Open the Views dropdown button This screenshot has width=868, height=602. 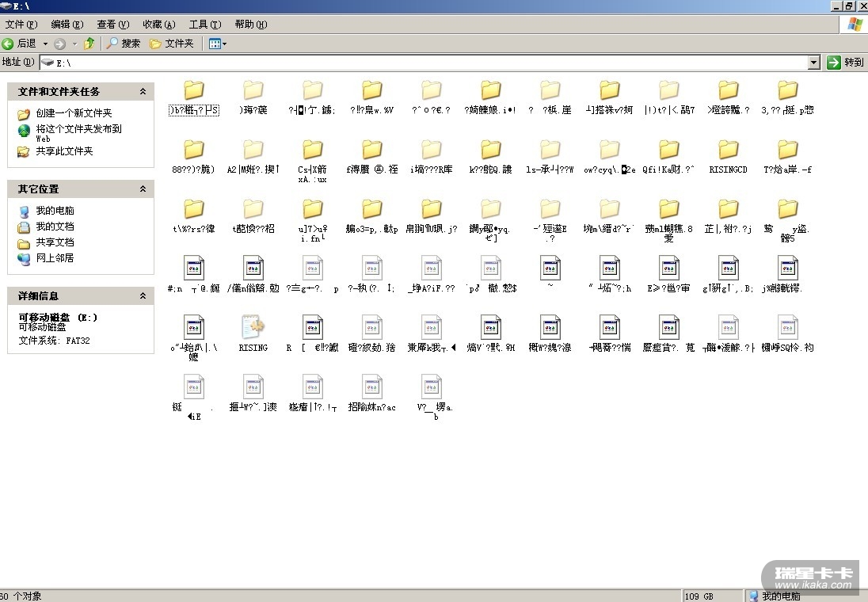click(x=217, y=44)
